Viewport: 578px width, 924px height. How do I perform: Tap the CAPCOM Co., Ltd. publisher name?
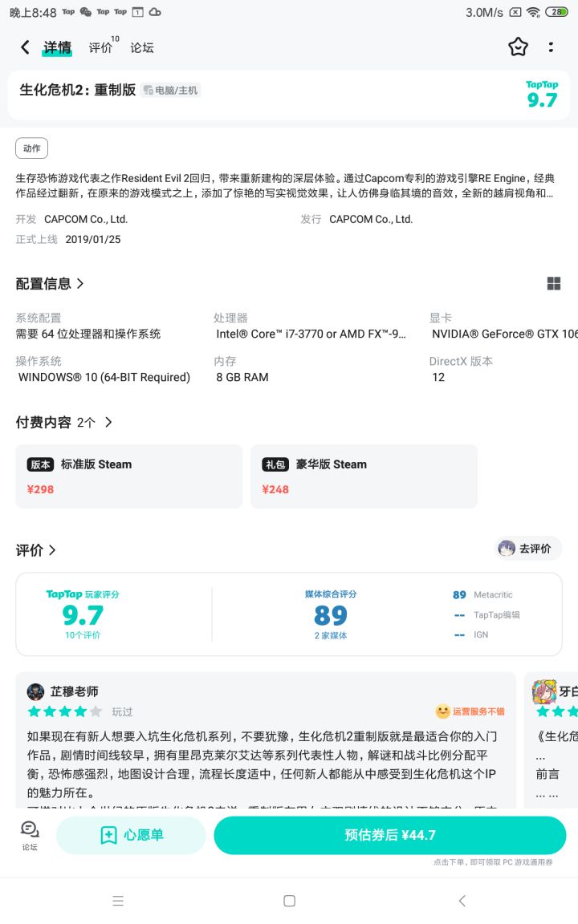[371, 219]
